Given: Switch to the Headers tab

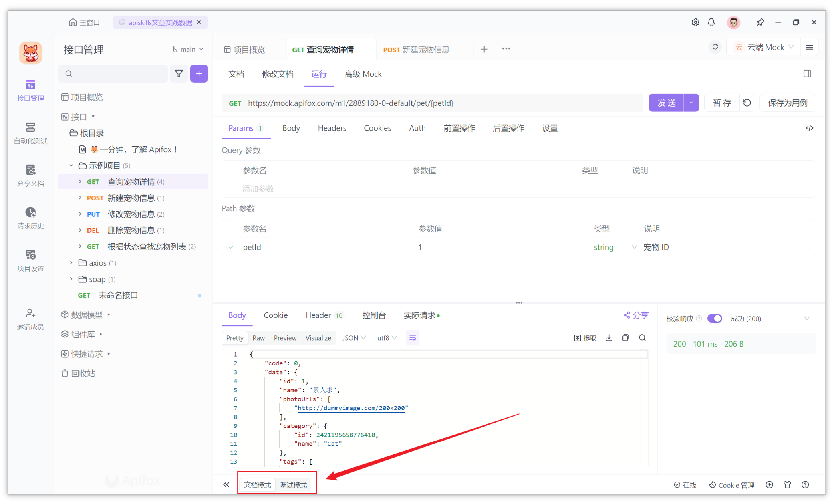Looking at the screenshot, I should click(x=332, y=128).
